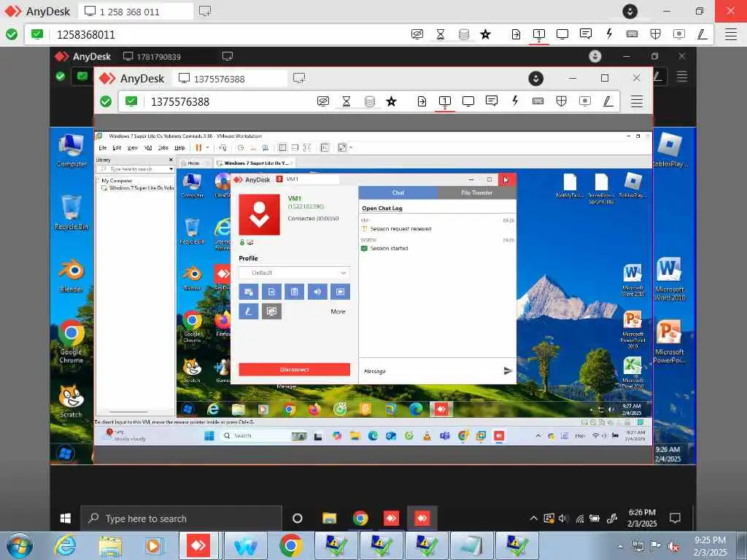Select session tab 1 258 368 011

(136, 12)
